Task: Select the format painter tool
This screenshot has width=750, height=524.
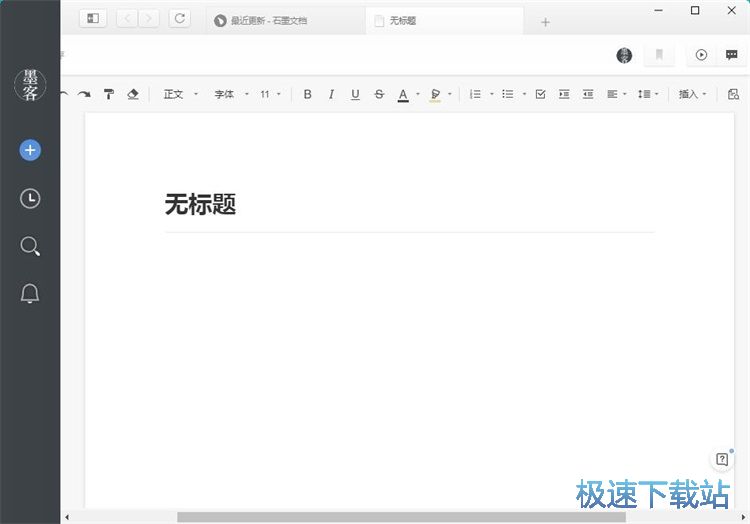Action: [109, 94]
